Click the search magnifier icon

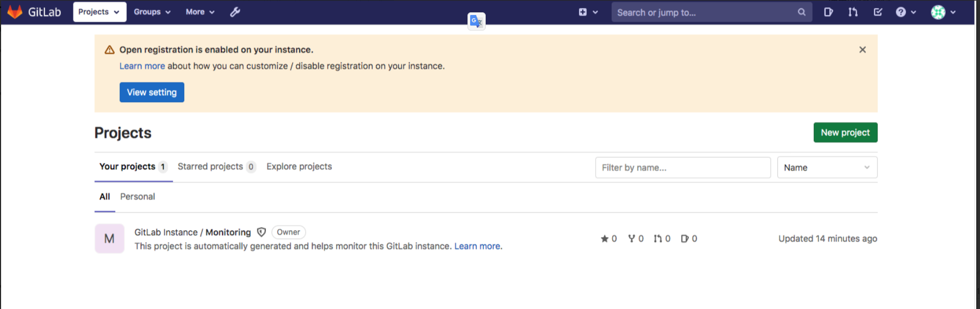pyautogui.click(x=801, y=12)
